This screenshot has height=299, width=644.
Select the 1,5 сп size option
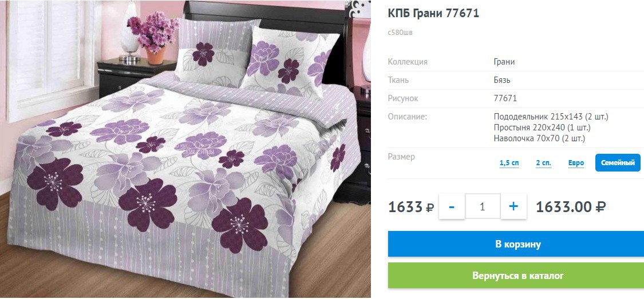(509, 163)
